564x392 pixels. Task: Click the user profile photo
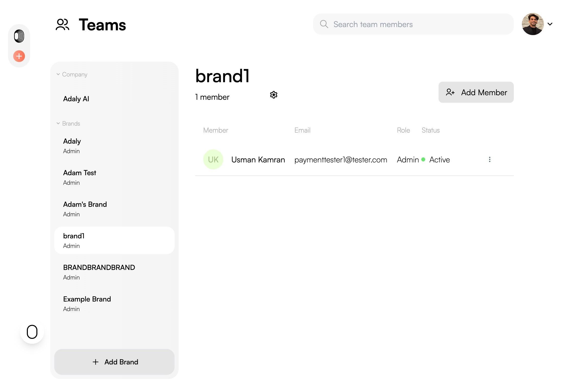click(x=533, y=24)
